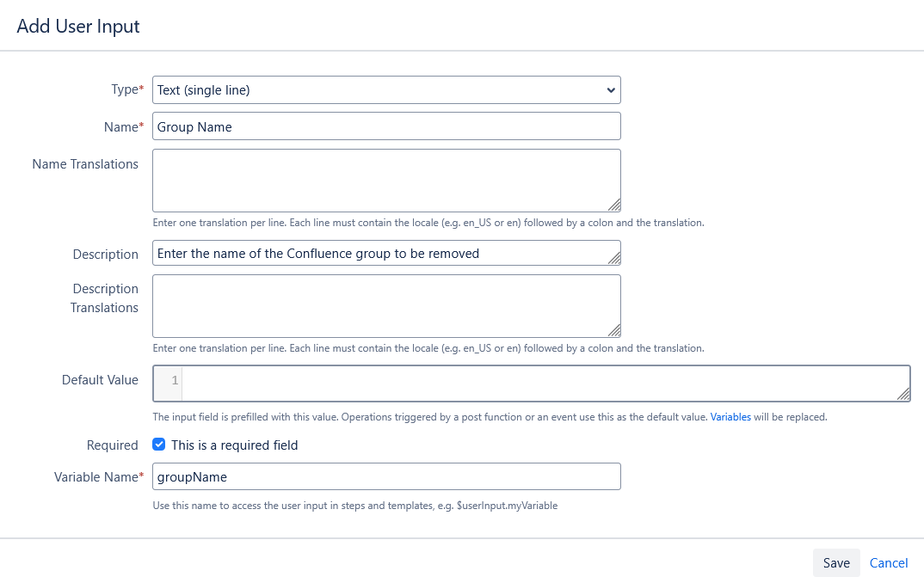Screen dimensions: 924x583
Task: Focus the Name Translations text area
Action: click(x=386, y=181)
